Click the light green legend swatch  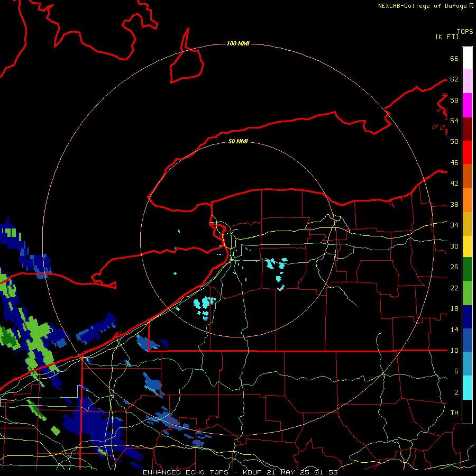pos(467,293)
